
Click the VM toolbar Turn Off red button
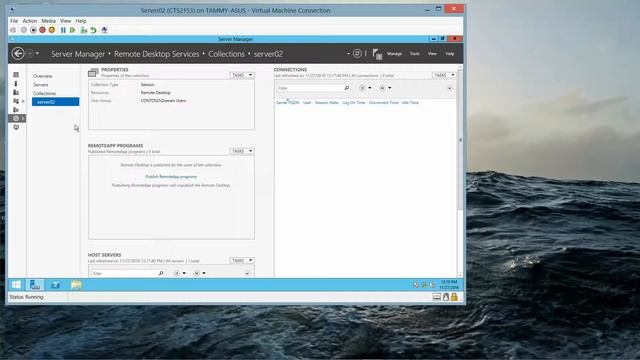[42, 30]
